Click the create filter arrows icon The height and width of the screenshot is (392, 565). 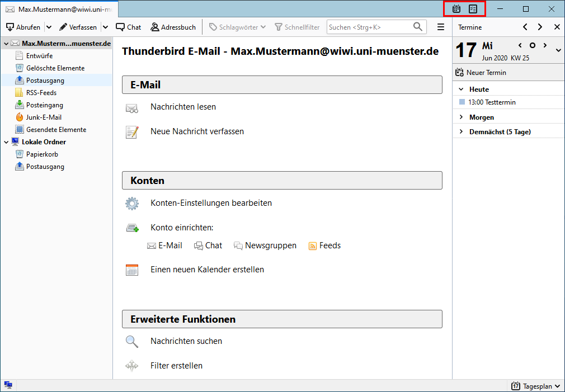(x=132, y=366)
